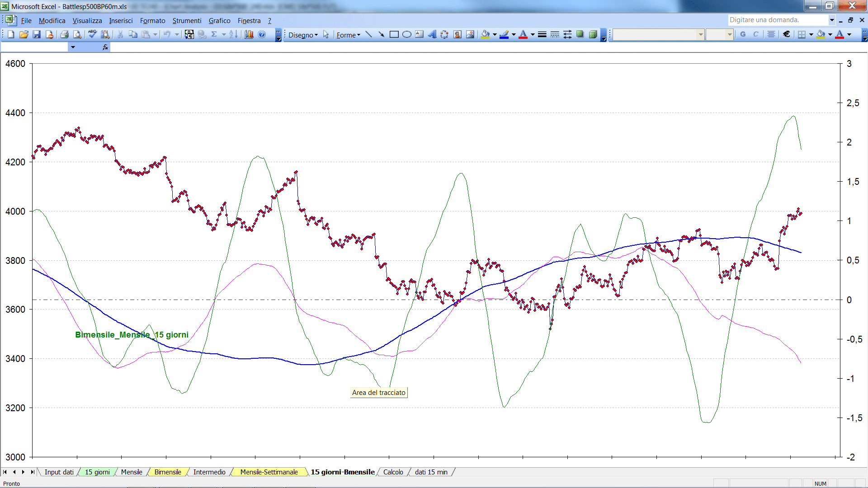The width and height of the screenshot is (868, 488).
Task: Expand the Undo history arrow
Action: pos(177,34)
